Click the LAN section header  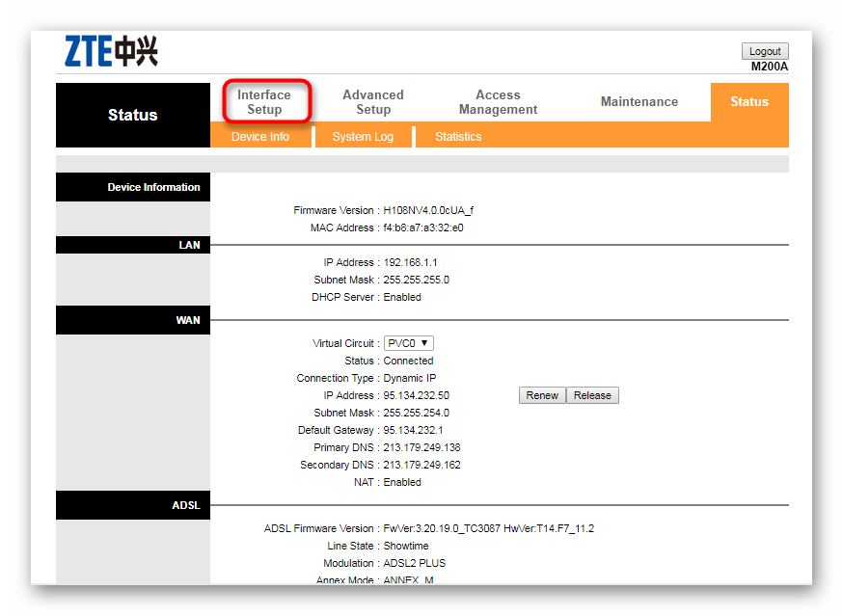click(x=133, y=245)
